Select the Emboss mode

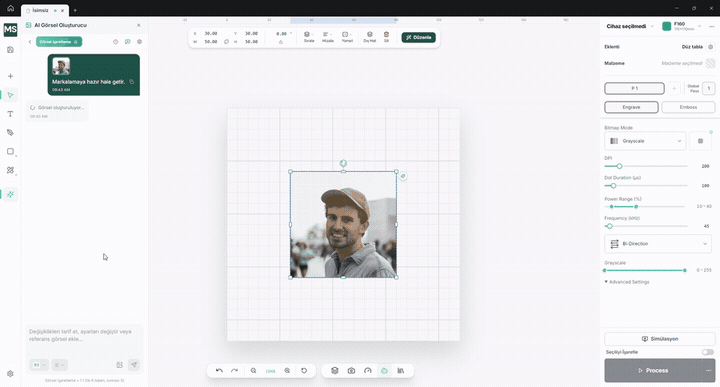[x=688, y=107]
